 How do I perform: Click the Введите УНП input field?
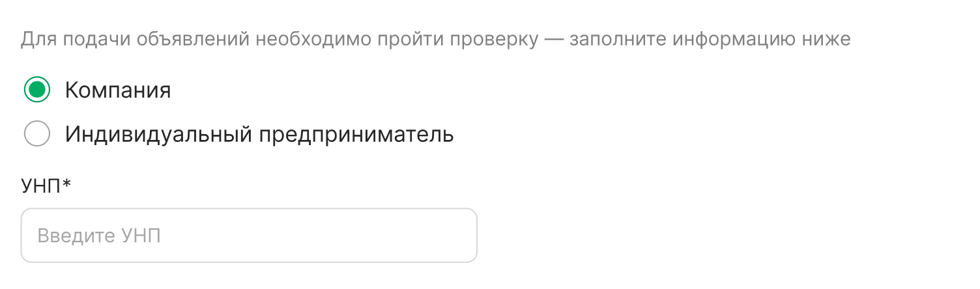[x=249, y=236]
